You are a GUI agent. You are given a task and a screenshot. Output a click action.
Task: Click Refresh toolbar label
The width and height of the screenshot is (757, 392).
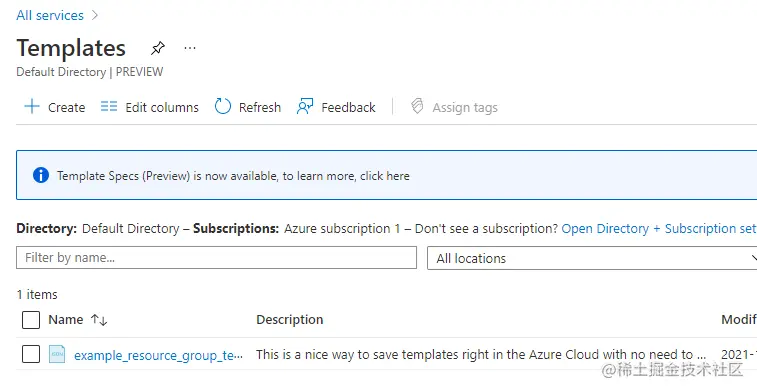(260, 107)
